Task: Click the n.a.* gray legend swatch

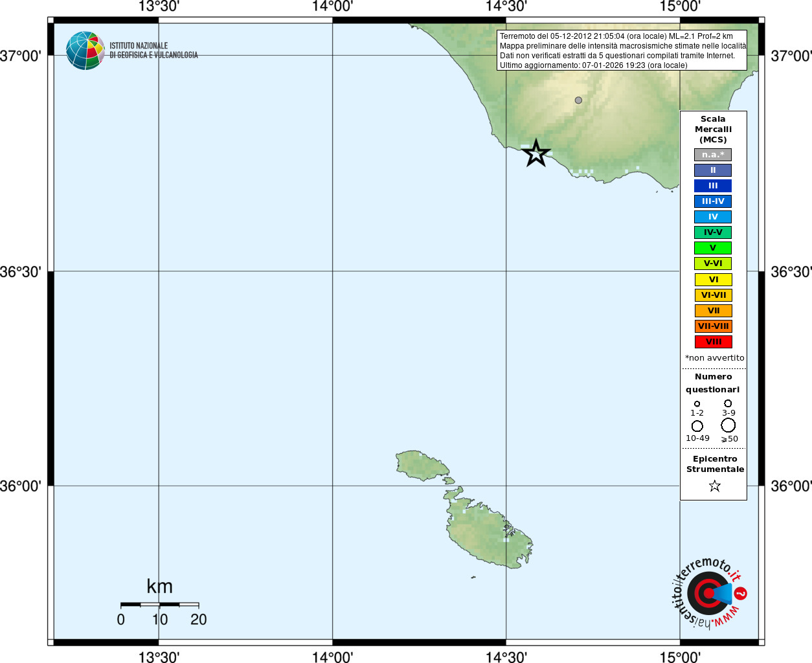Action: (713, 155)
